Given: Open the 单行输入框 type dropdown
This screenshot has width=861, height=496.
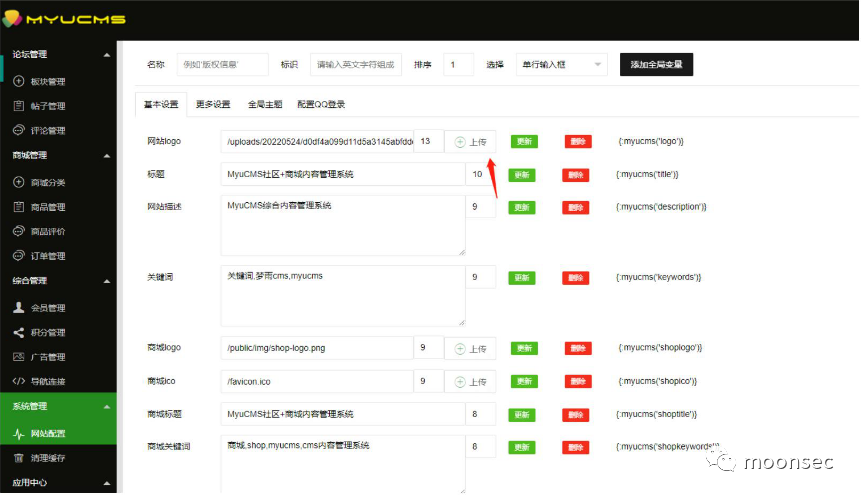Looking at the screenshot, I should tap(562, 65).
